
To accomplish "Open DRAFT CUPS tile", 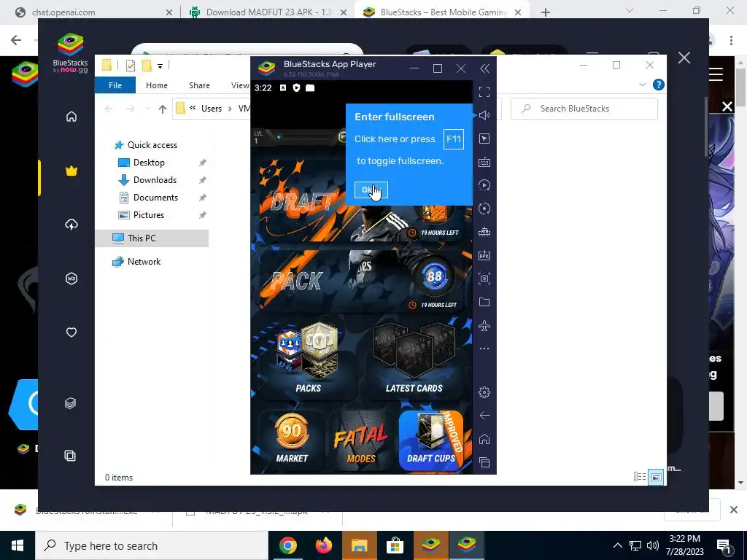I will [x=431, y=439].
